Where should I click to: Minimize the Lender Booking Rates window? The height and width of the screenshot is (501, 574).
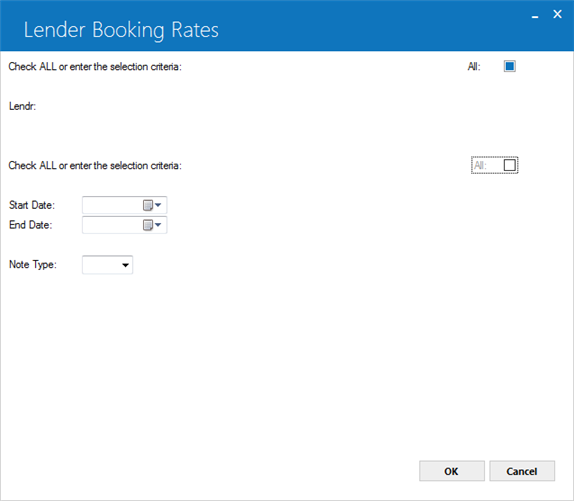point(535,15)
